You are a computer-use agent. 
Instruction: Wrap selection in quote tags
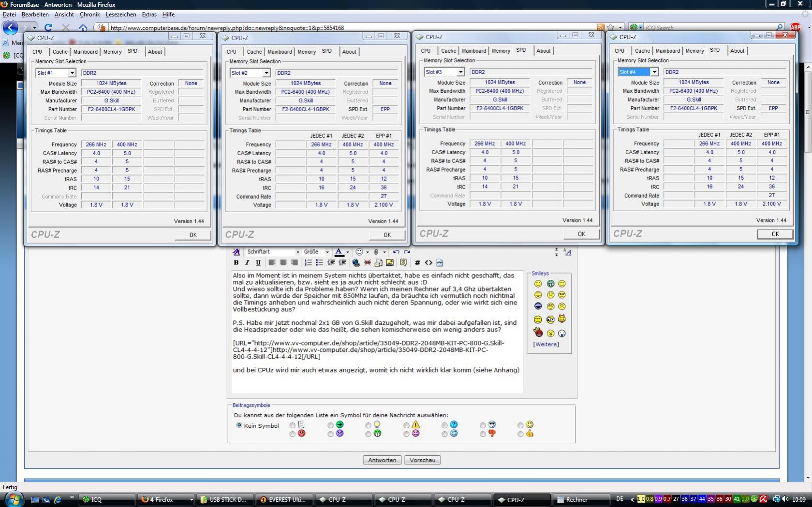(403, 263)
